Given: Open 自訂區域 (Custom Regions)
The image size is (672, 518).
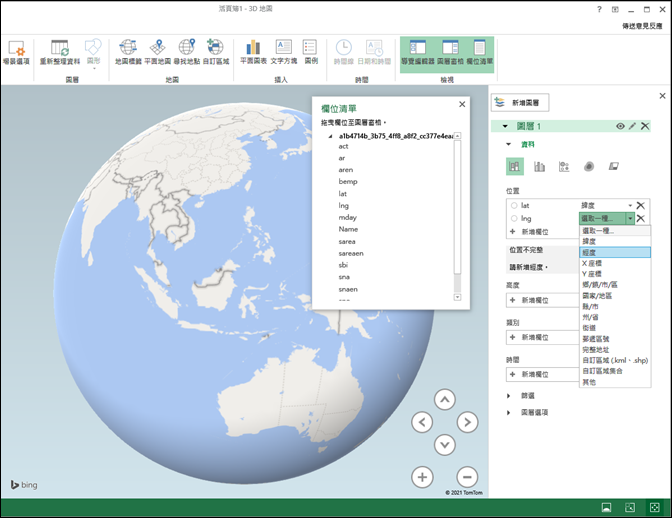Looking at the screenshot, I should click(216, 52).
